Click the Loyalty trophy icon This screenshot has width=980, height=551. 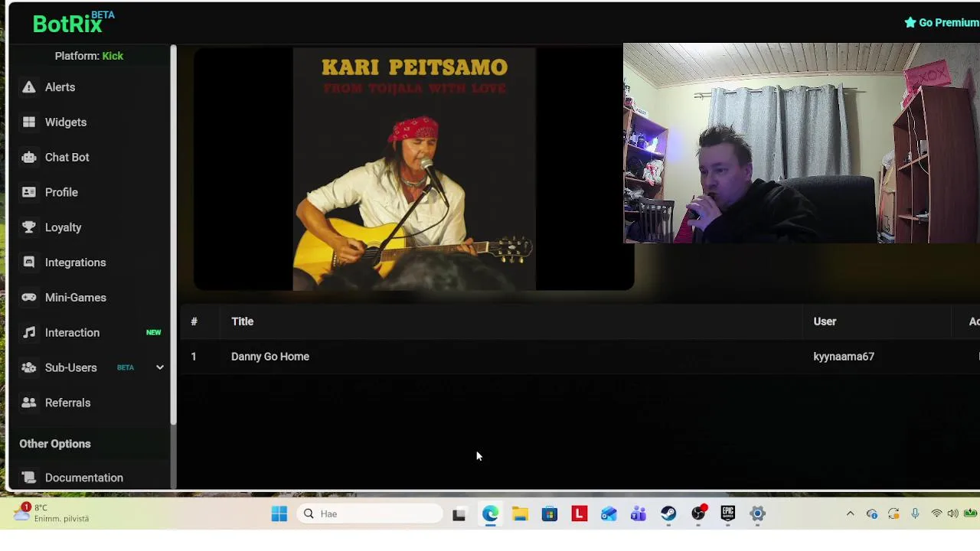[29, 227]
